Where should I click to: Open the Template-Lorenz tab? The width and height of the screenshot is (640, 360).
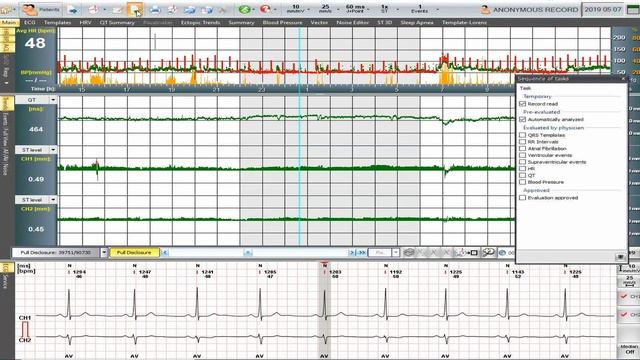(x=464, y=22)
